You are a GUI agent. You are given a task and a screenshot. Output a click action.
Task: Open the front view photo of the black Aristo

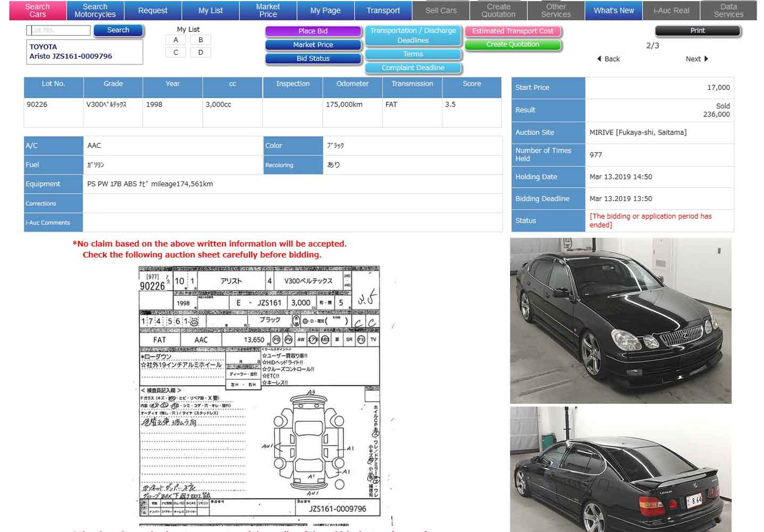click(621, 320)
